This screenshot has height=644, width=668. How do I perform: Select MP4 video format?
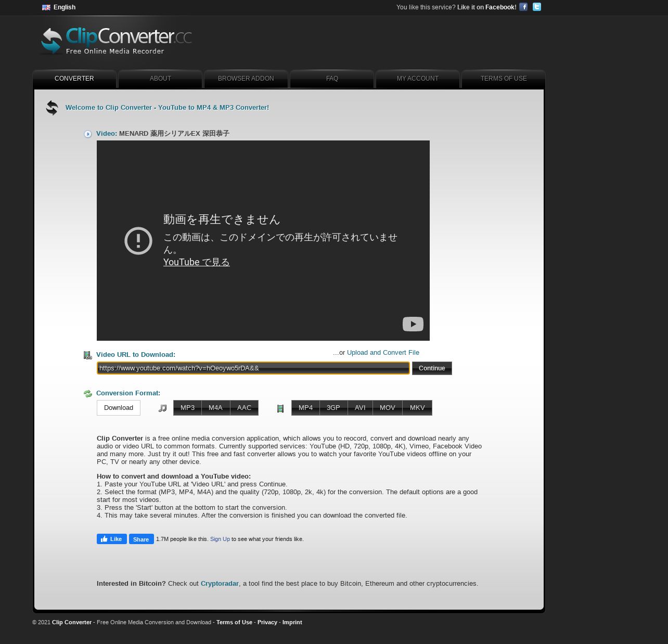[305, 408]
